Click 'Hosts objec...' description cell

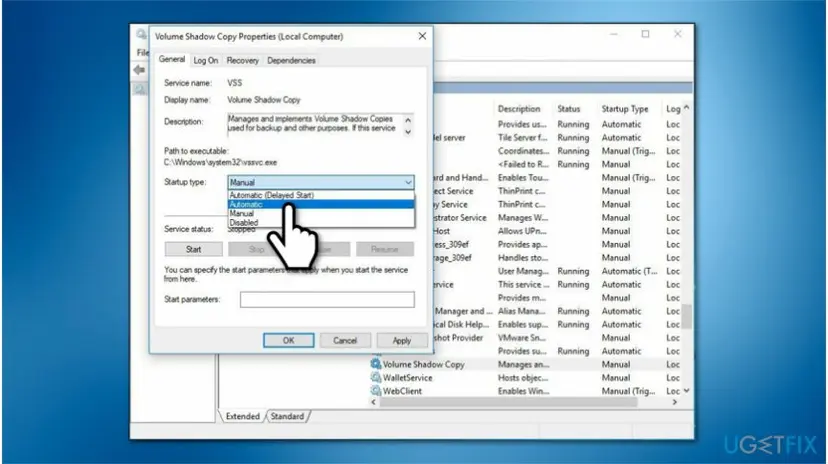click(x=523, y=377)
